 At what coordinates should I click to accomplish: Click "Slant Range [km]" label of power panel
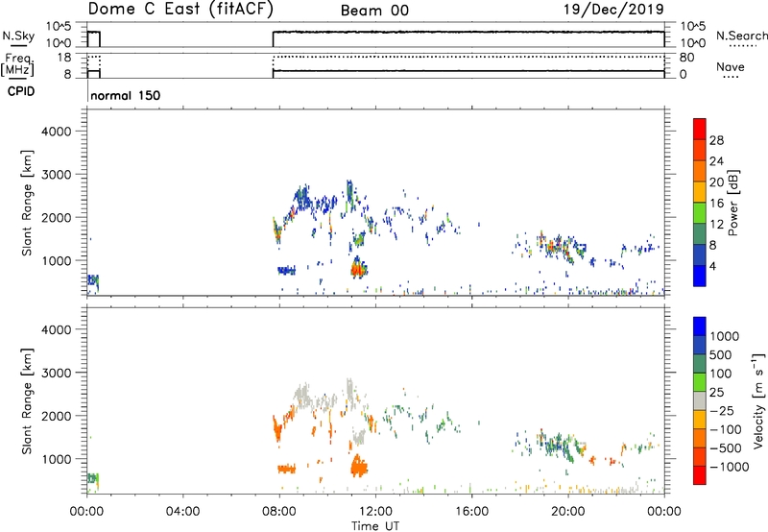27,203
